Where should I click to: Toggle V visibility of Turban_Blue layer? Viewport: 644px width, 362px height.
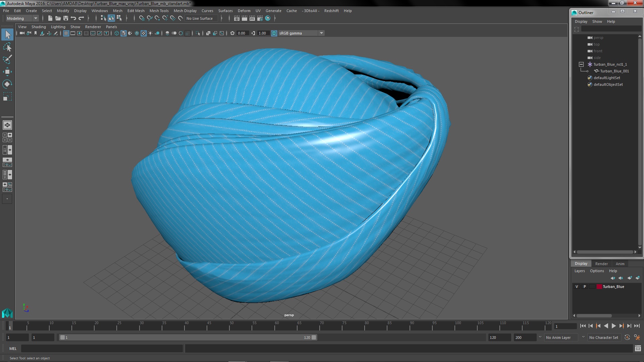tap(577, 287)
